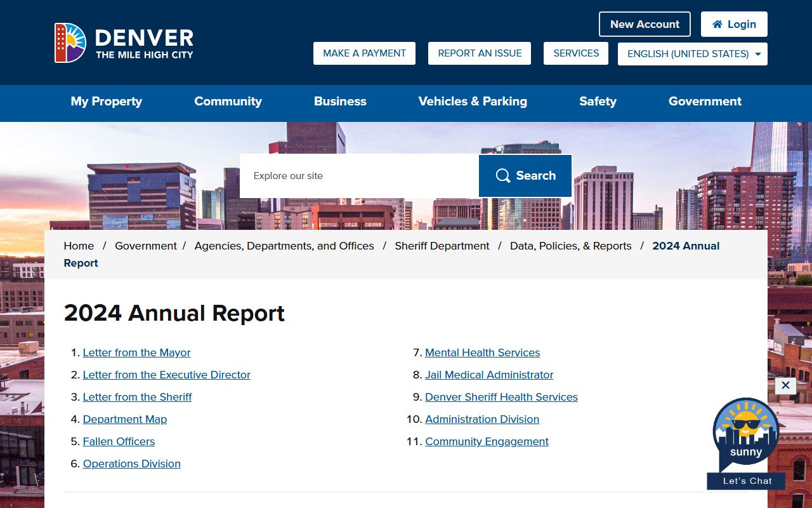Image resolution: width=812 pixels, height=508 pixels.
Task: Go to Home breadcrumb
Action: coord(79,246)
